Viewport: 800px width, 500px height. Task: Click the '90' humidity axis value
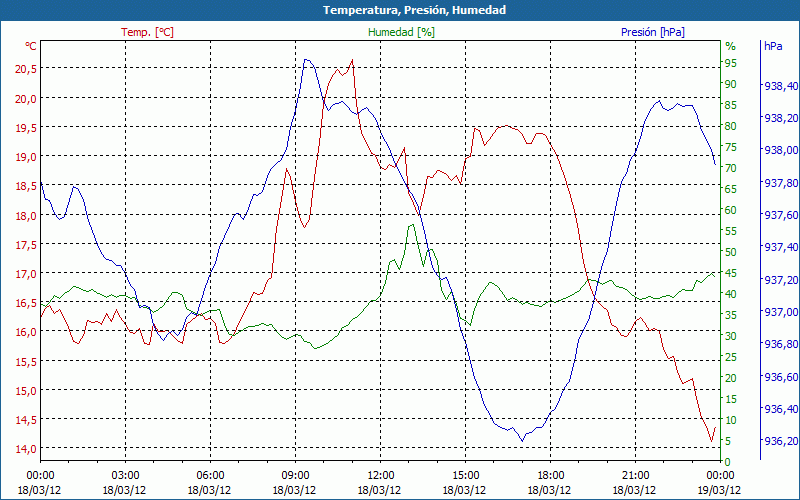click(x=731, y=84)
